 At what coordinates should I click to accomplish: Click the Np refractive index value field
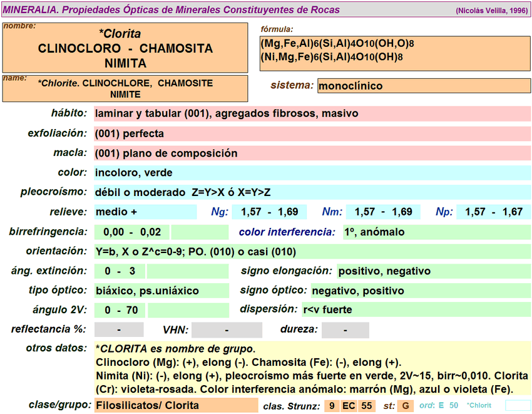(493, 212)
